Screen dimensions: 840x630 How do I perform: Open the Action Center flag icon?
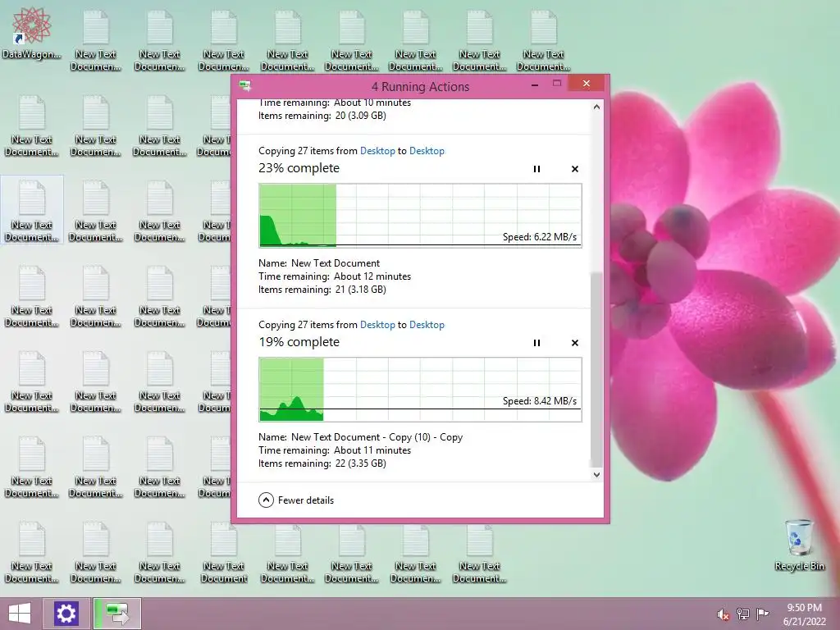762,614
